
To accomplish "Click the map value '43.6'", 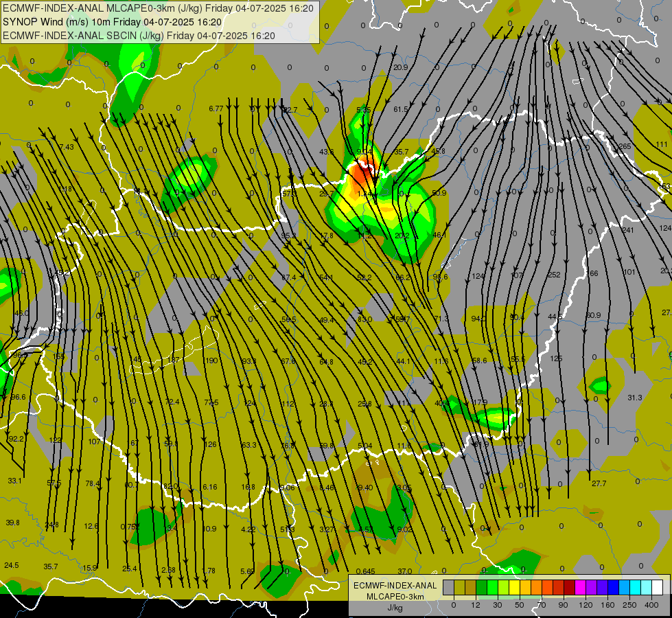I will click(x=327, y=151).
